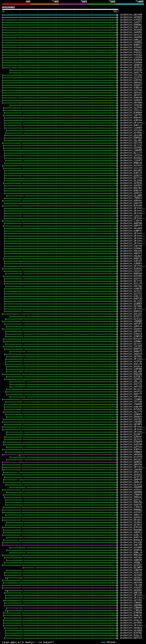Viewport: 146px width, 644px height.
Task: Select the UniRef100_O49852 label
Action: pos(131,32)
